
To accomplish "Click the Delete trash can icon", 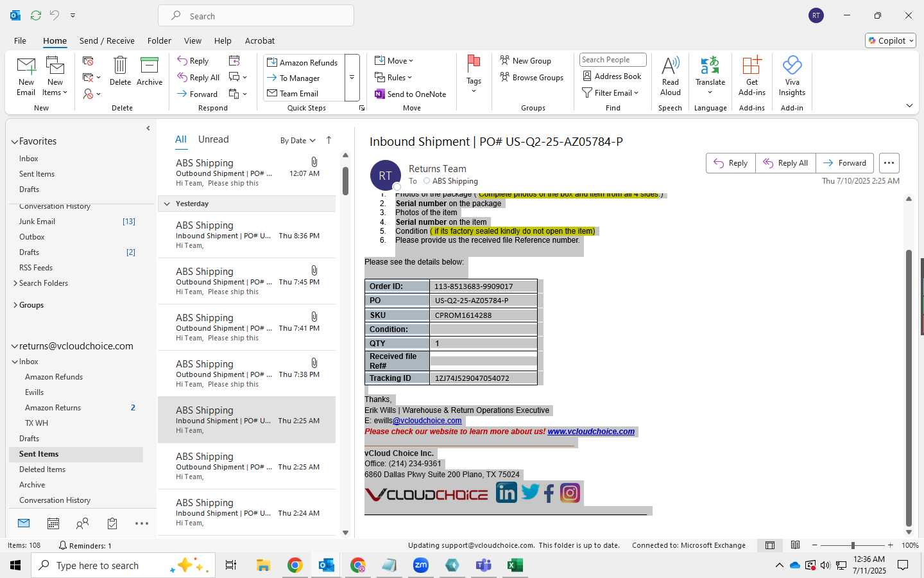I will (120, 65).
